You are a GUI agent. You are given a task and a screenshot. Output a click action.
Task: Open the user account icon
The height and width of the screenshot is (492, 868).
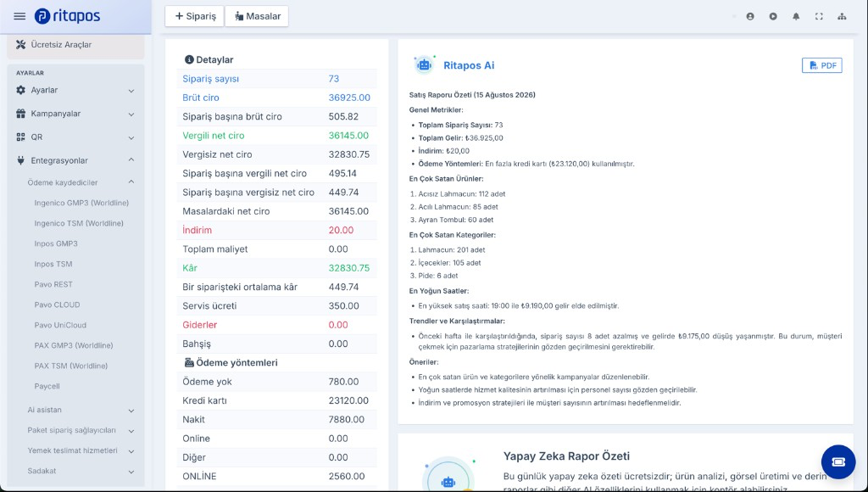tap(750, 17)
